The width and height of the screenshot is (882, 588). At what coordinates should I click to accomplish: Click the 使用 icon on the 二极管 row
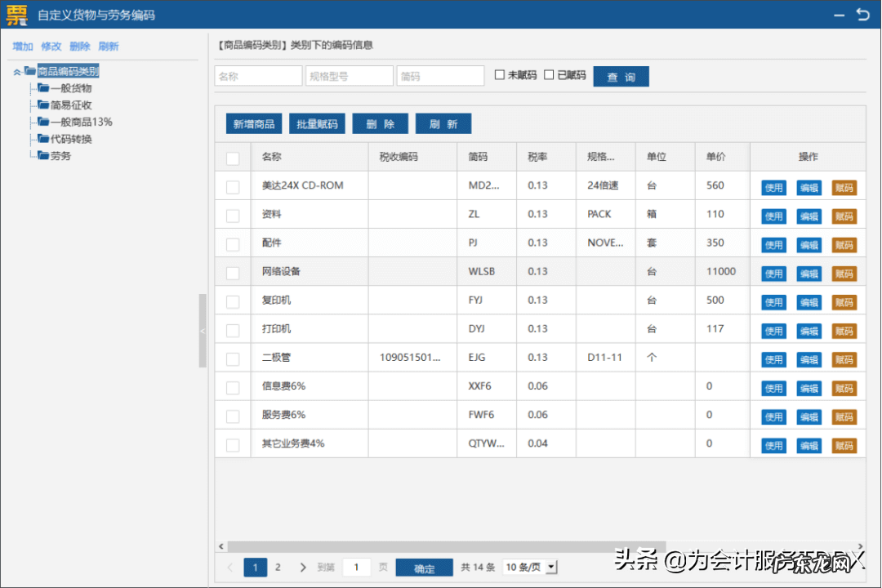pos(773,359)
